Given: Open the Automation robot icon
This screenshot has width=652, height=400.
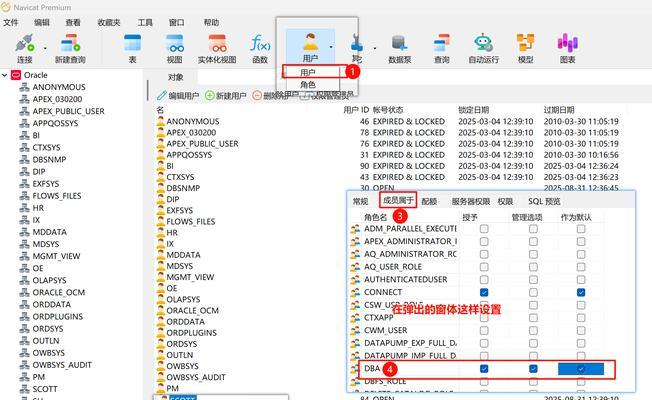Looking at the screenshot, I should [483, 43].
